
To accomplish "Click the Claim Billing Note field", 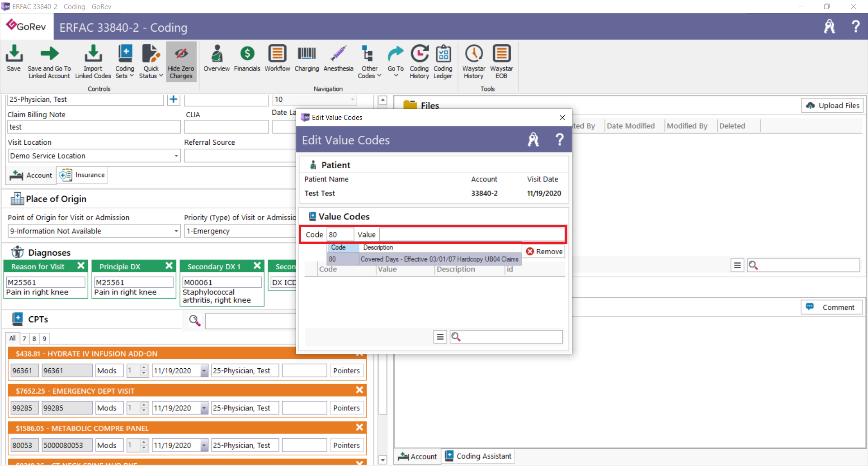I will [94, 127].
